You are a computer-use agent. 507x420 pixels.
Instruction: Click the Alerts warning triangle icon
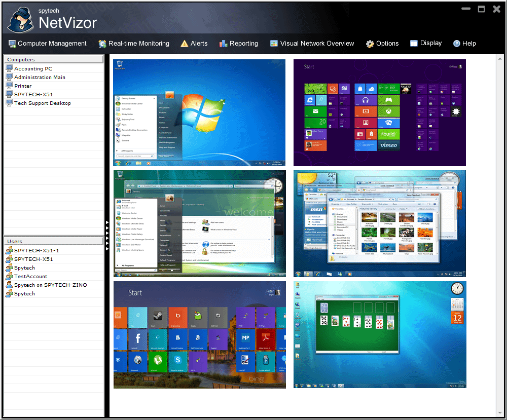[x=185, y=44]
